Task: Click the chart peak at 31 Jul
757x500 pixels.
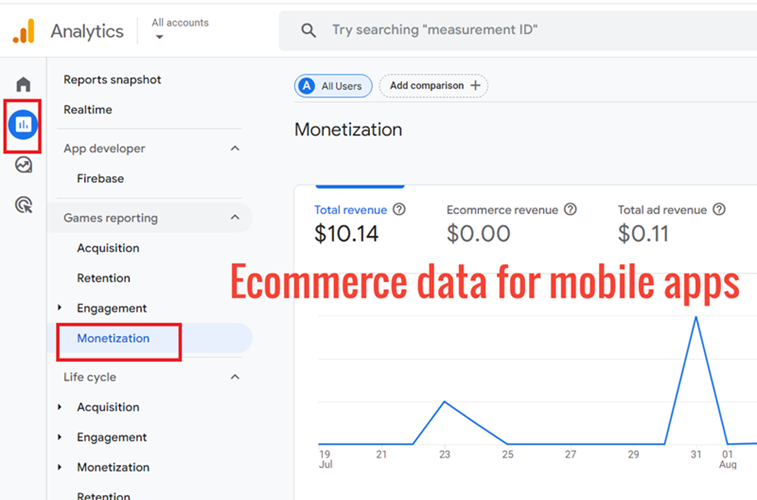Action: coord(696,317)
